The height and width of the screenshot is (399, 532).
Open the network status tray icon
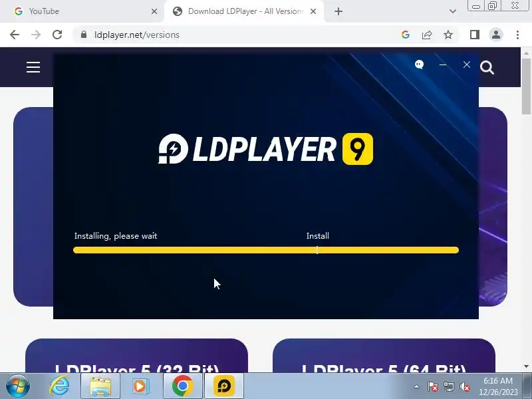tap(448, 386)
